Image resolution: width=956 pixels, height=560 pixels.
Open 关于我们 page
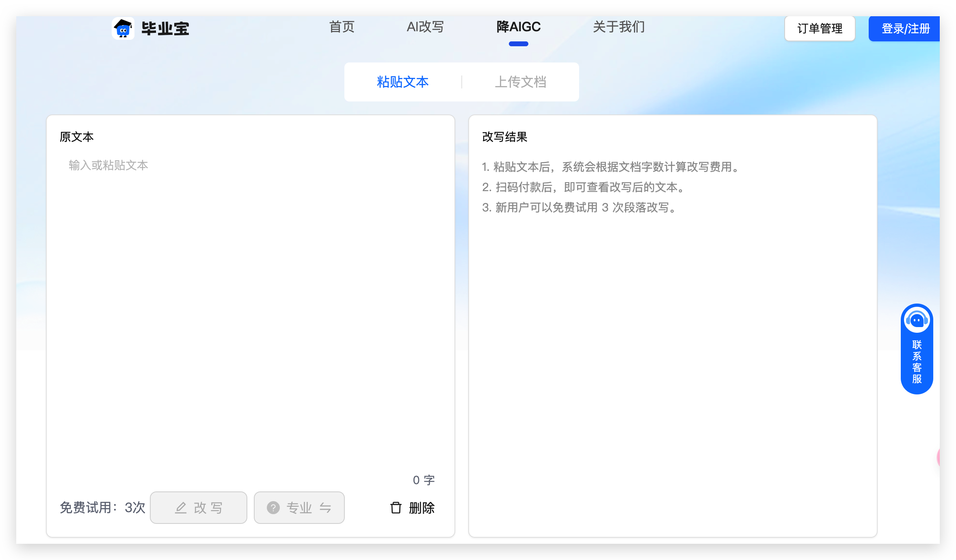(619, 27)
